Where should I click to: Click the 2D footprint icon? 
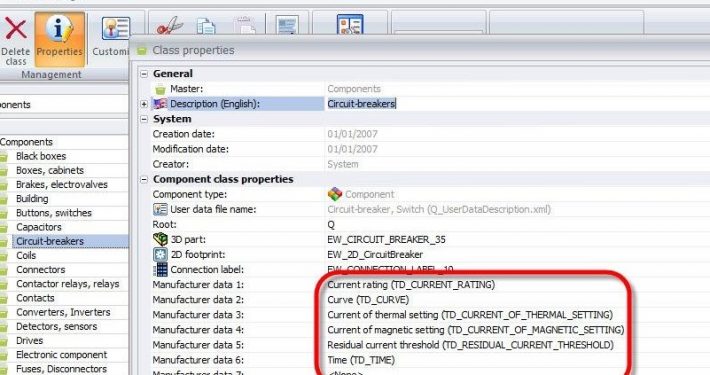(160, 255)
